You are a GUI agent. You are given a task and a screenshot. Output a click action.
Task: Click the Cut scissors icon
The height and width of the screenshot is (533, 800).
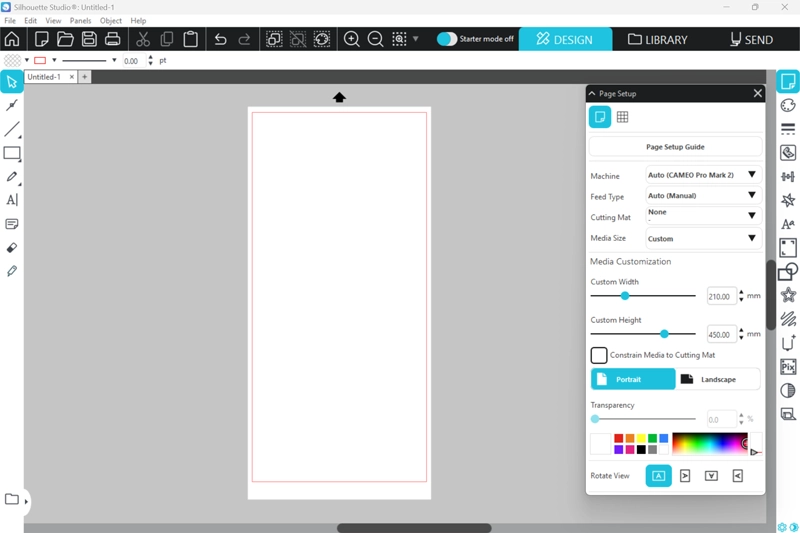tap(143, 40)
